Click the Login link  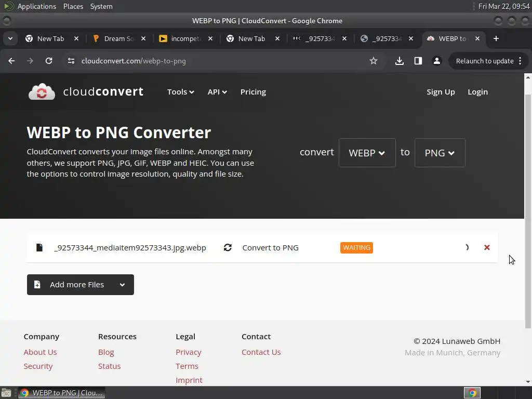478,92
